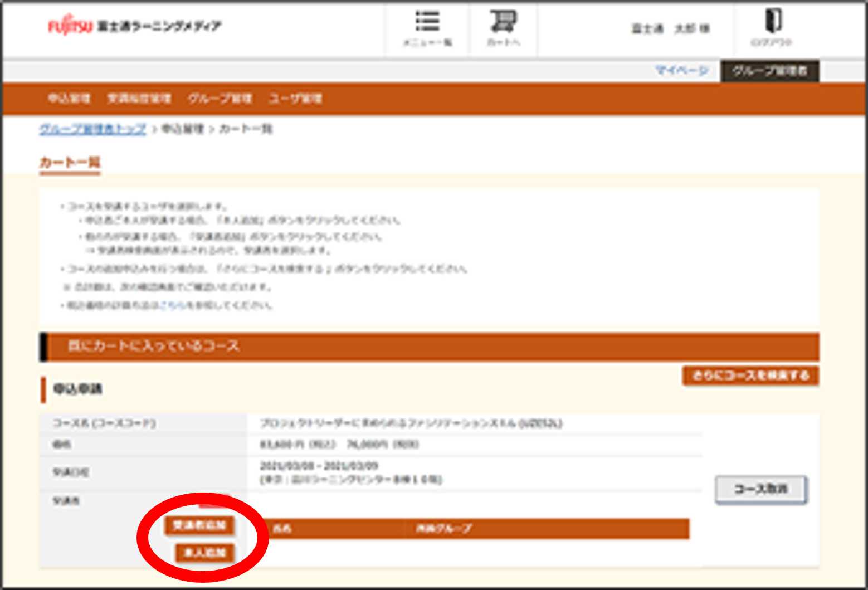Open the ユーザ管理 menu item
This screenshot has height=590, width=868.
click(295, 99)
